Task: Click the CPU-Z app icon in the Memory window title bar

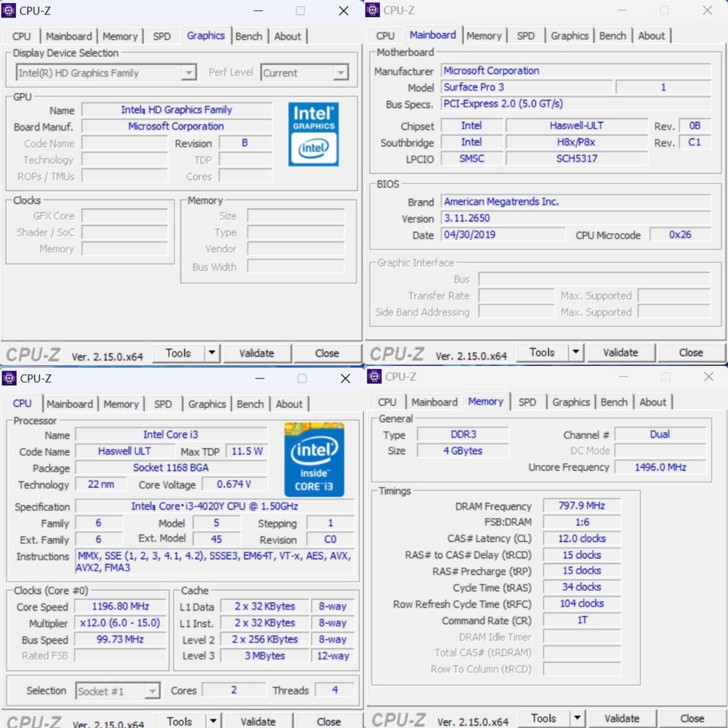Action: pyautogui.click(x=374, y=377)
